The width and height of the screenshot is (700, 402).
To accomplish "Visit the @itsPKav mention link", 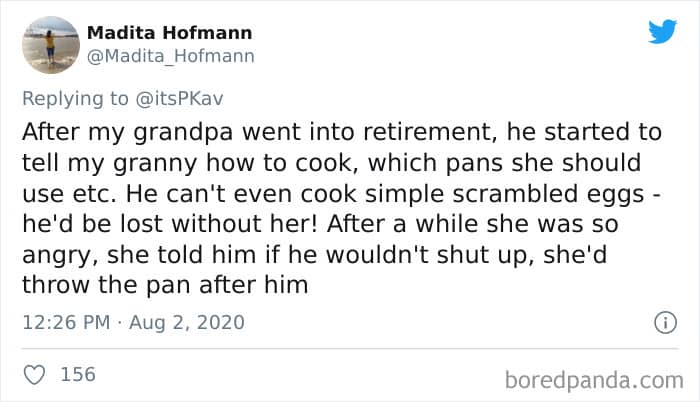I will 177,97.
